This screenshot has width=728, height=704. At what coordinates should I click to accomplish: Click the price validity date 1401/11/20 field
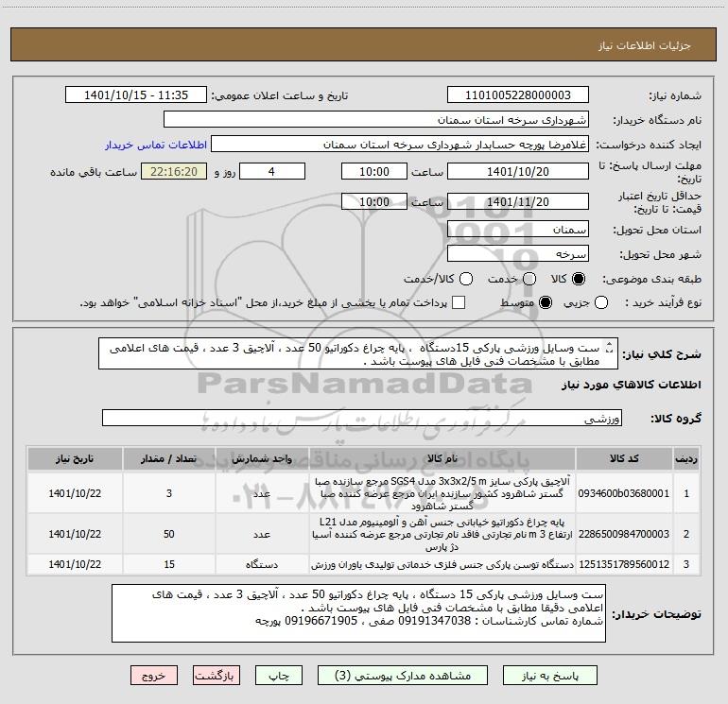[x=518, y=201]
